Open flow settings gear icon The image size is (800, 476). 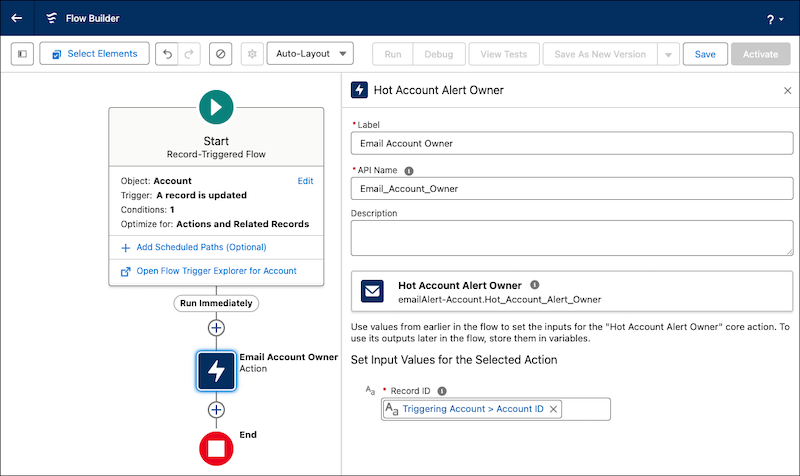click(x=252, y=54)
